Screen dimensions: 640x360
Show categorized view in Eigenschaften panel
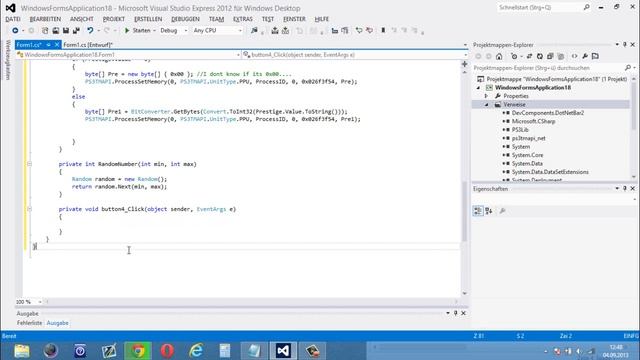pos(478,211)
